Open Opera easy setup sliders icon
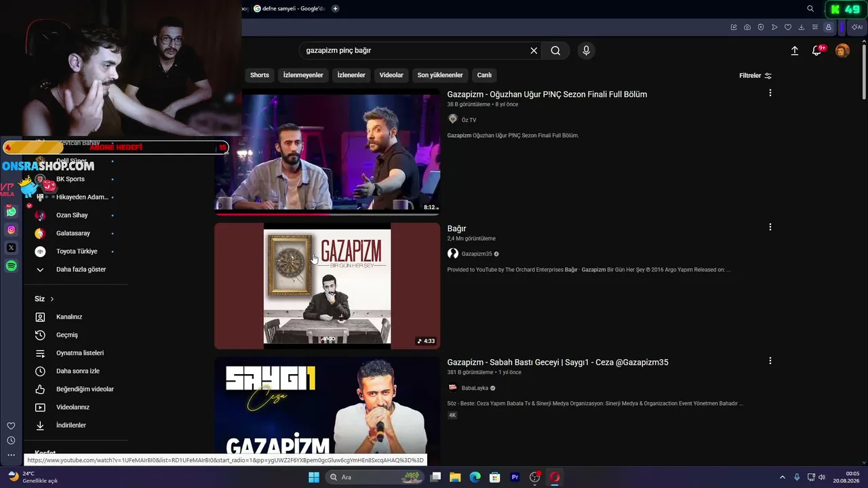 tap(815, 27)
